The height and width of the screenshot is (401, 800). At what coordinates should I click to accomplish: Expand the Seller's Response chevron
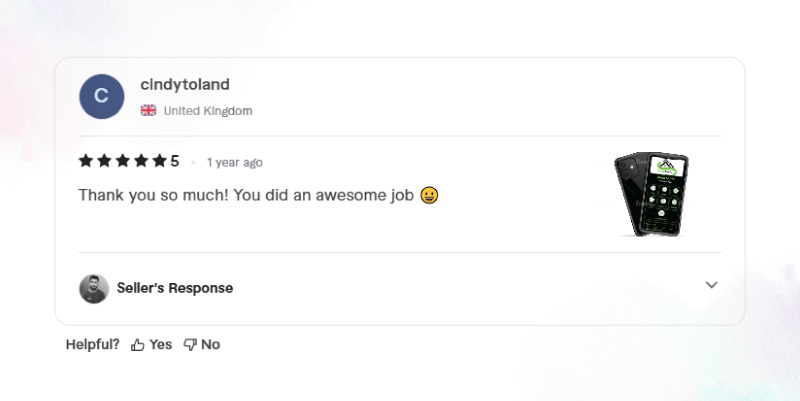(711, 285)
